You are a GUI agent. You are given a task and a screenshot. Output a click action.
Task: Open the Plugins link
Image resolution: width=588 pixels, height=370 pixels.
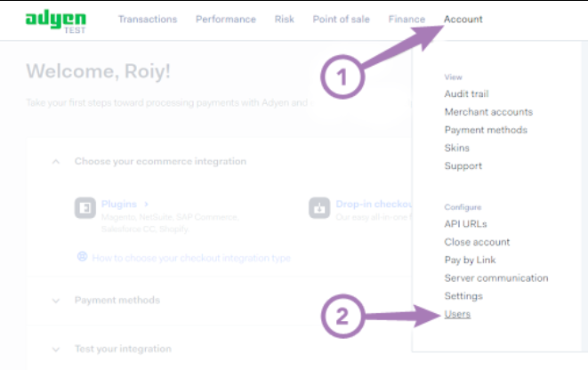(119, 204)
